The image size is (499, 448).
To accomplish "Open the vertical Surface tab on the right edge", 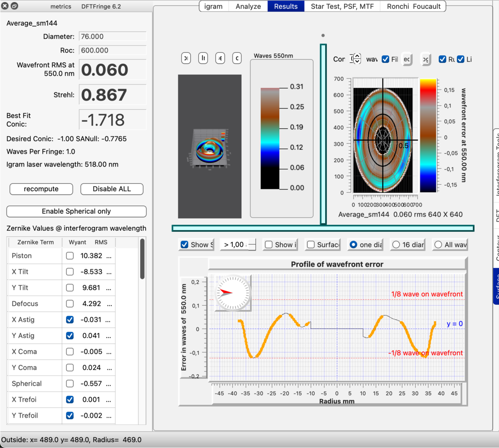I will click(496, 284).
